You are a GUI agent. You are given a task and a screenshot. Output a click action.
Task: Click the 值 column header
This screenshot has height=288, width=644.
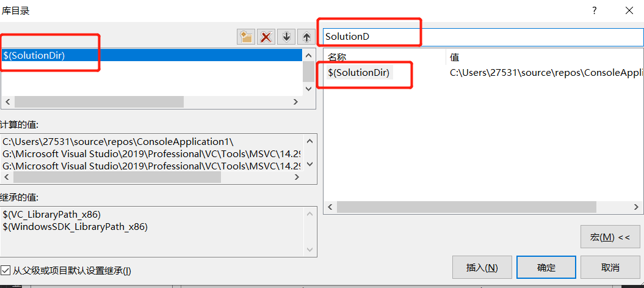point(454,57)
